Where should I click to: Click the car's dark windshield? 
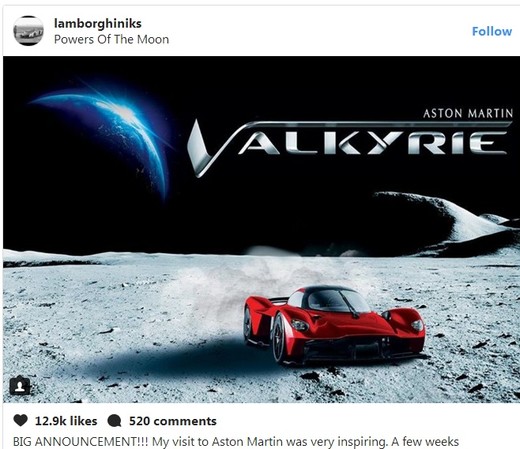[337, 300]
